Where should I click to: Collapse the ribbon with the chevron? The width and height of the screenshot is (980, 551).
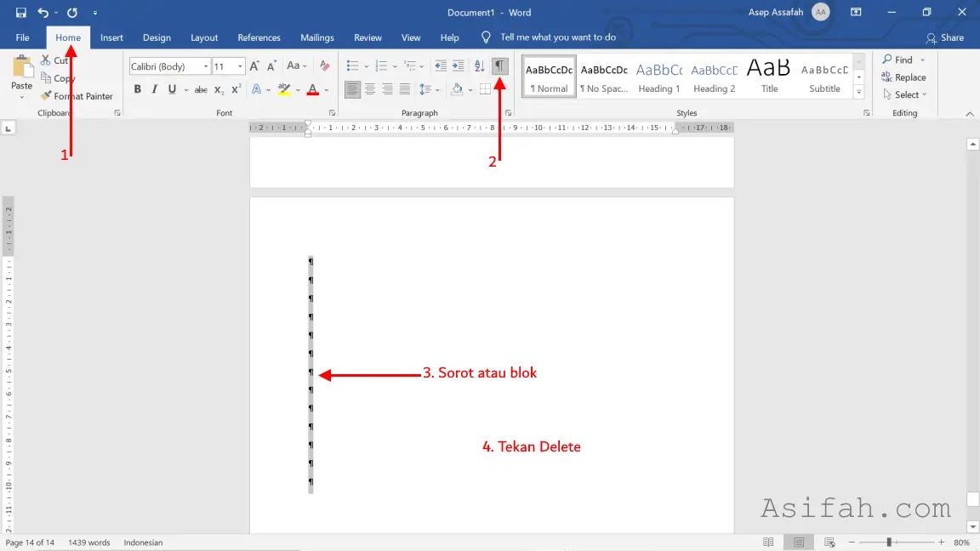970,114
